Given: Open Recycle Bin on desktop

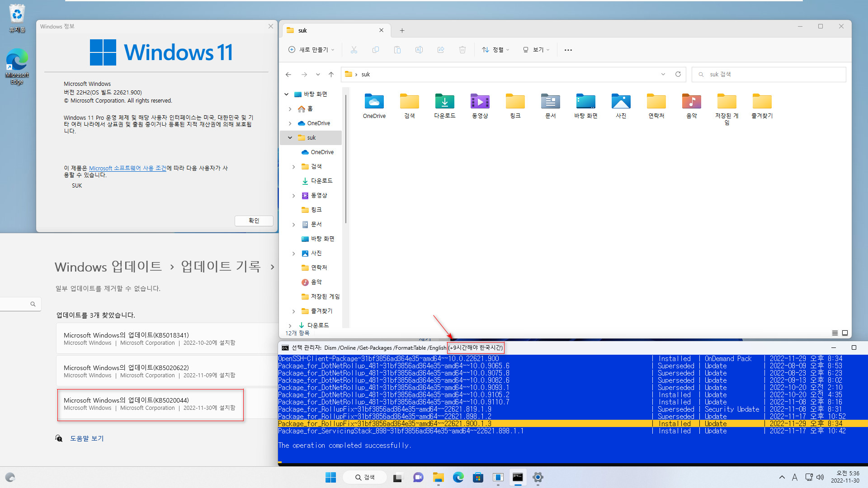Looking at the screenshot, I should 17,19.
